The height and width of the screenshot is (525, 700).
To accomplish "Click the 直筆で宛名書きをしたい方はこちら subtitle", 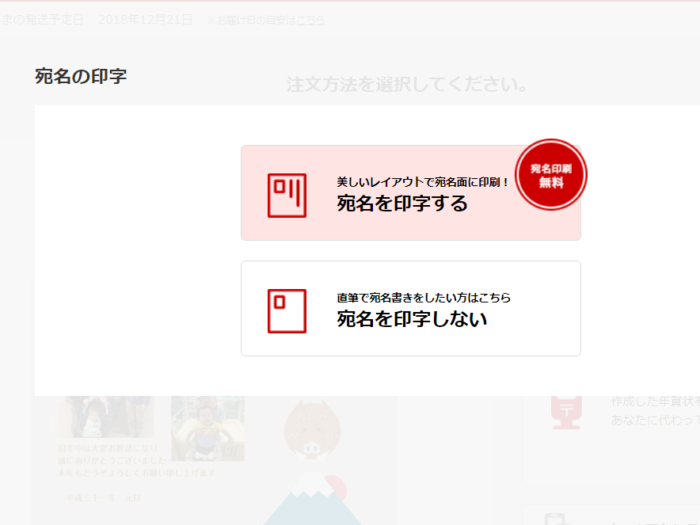I will 424,298.
